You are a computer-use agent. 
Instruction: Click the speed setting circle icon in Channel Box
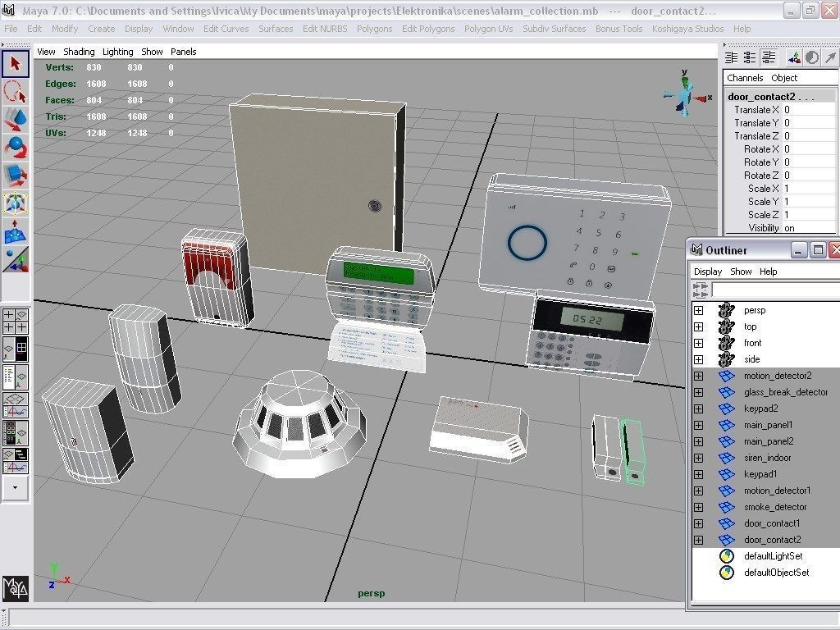pyautogui.click(x=812, y=57)
